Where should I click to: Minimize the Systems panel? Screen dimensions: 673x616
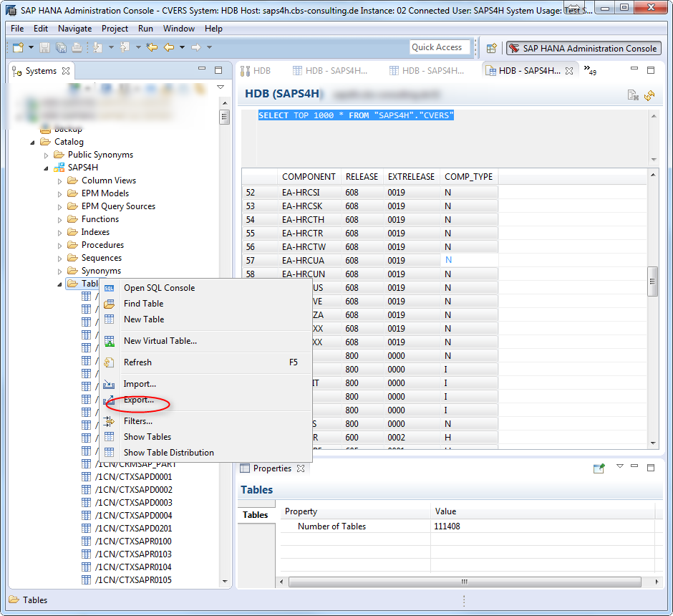pos(202,69)
